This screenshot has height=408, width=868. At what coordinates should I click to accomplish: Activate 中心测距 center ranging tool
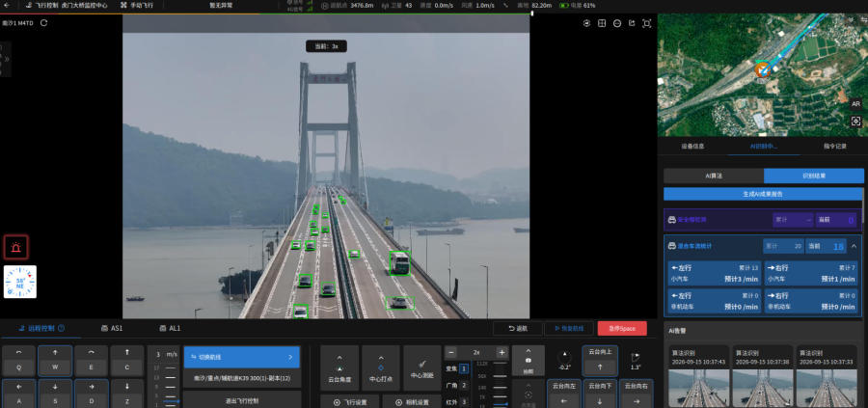pos(422,368)
